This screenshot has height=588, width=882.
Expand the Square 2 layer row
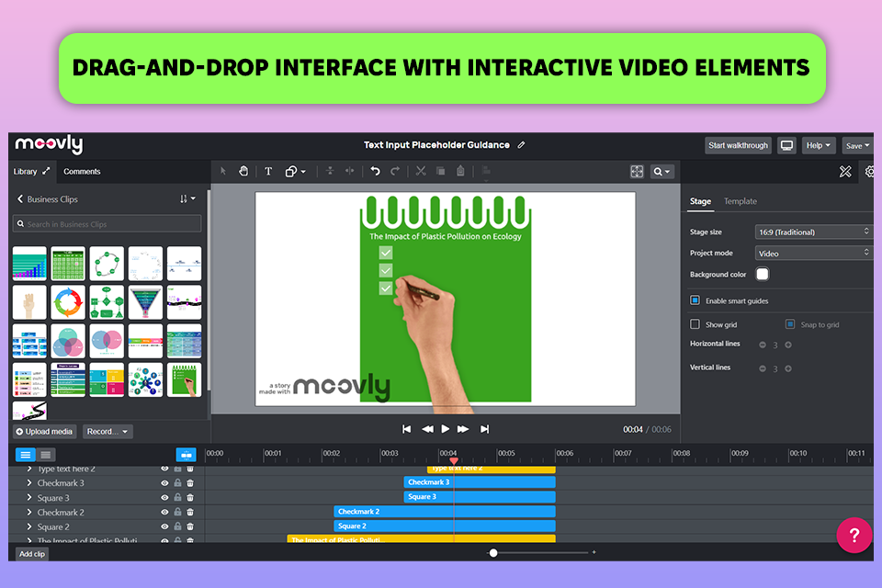pyautogui.click(x=29, y=526)
